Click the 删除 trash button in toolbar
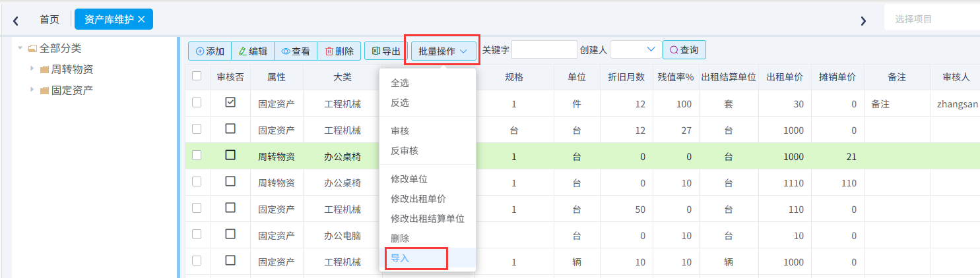980x278 pixels. tap(339, 51)
